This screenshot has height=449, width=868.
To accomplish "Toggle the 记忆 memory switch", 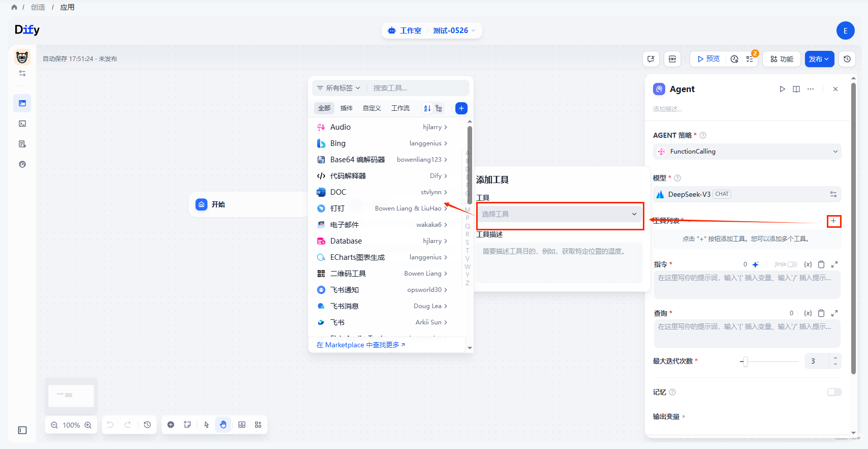I will click(x=834, y=392).
